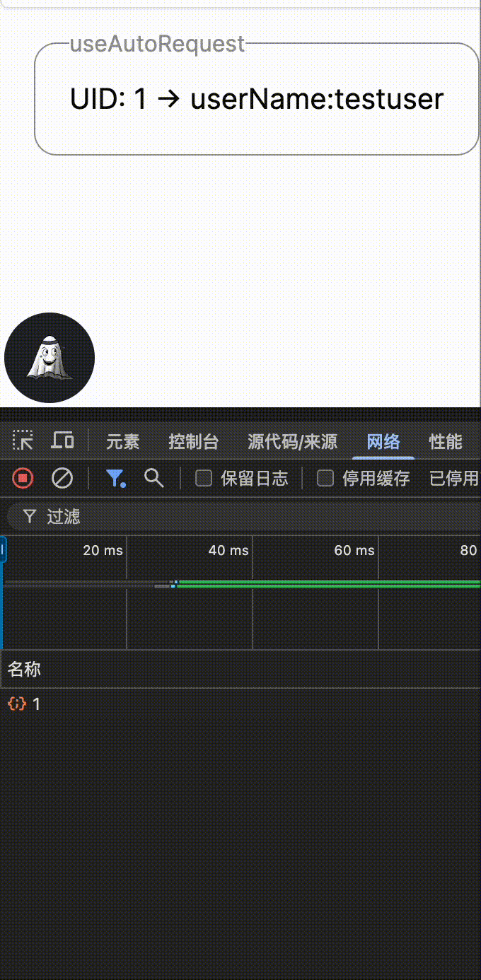Enable the 停用缓存 checkbox
This screenshot has width=481, height=980.
[x=325, y=479]
